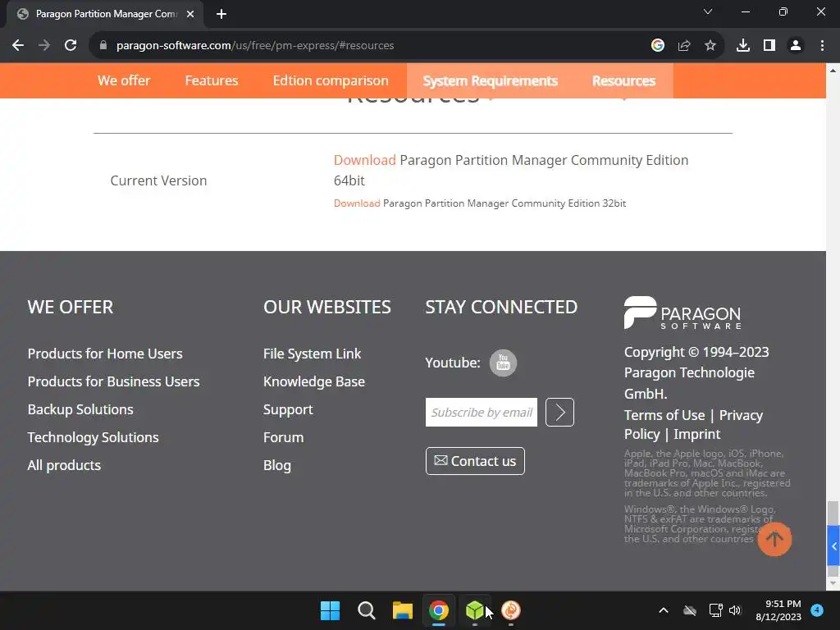The image size is (840, 630).
Task: Open notification center badge
Action: point(817,610)
